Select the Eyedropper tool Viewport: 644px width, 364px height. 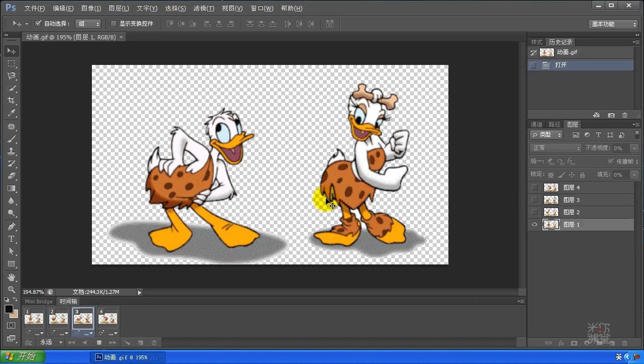coord(11,113)
